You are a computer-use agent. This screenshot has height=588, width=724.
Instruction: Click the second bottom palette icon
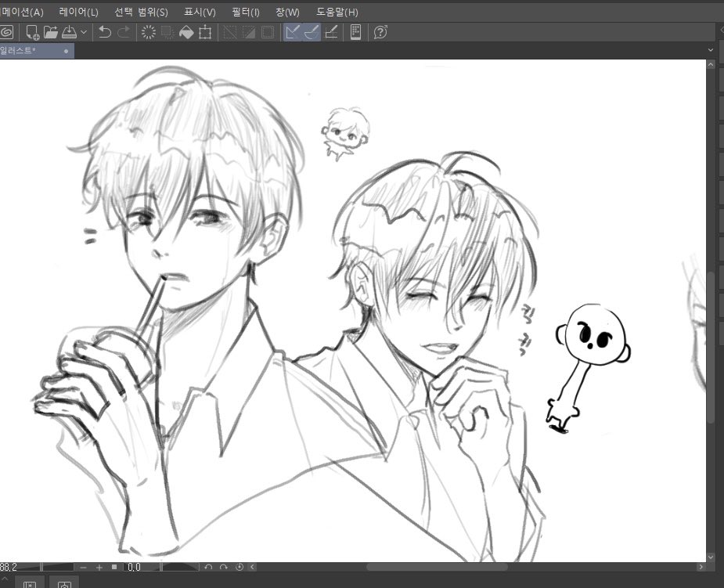pyautogui.click(x=64, y=583)
